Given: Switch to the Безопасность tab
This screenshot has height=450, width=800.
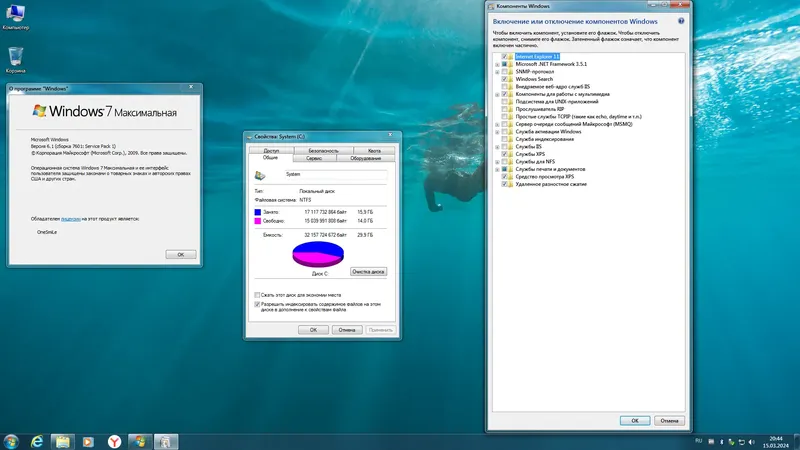Looking at the screenshot, I should (323, 151).
